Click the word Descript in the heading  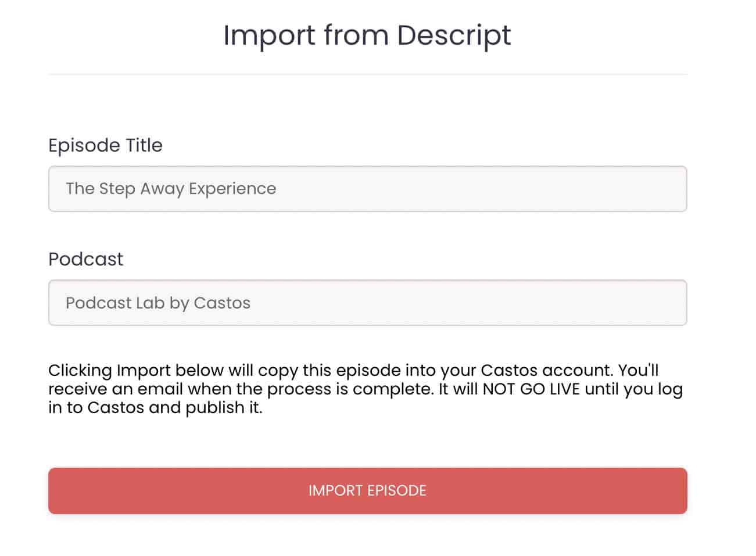point(454,35)
